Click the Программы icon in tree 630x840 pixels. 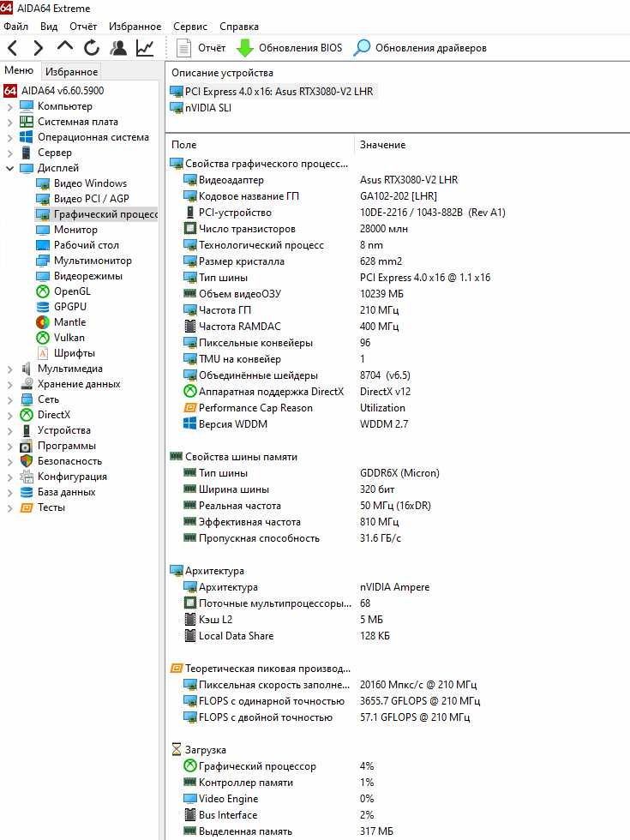(x=27, y=446)
